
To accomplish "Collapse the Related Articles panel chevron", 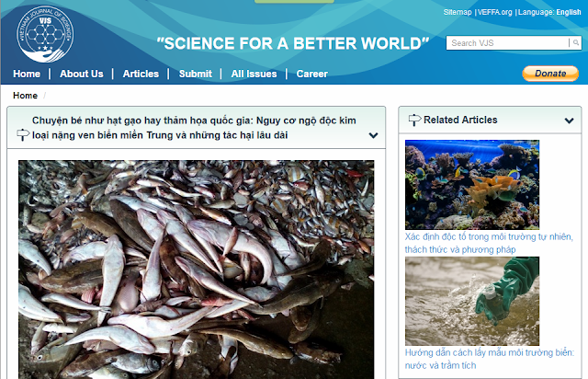I will (x=570, y=121).
